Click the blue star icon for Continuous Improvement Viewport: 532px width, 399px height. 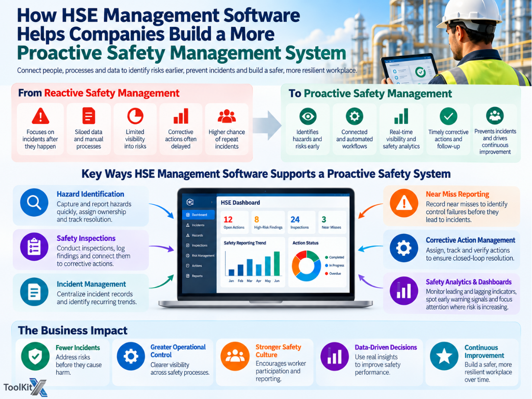(x=444, y=356)
